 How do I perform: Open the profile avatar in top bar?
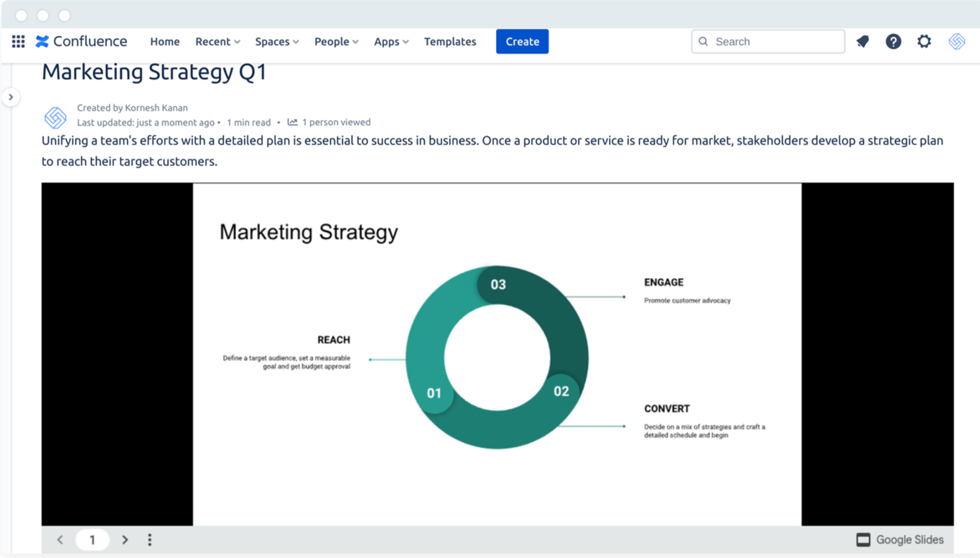(956, 41)
